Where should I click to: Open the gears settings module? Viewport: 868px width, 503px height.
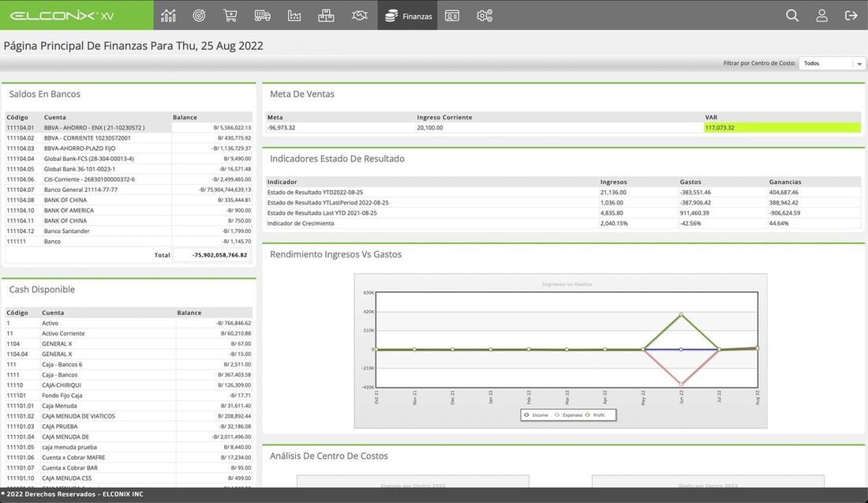485,16
